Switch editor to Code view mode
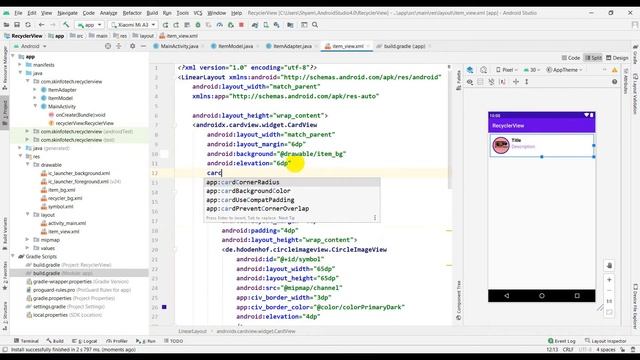 point(571,58)
